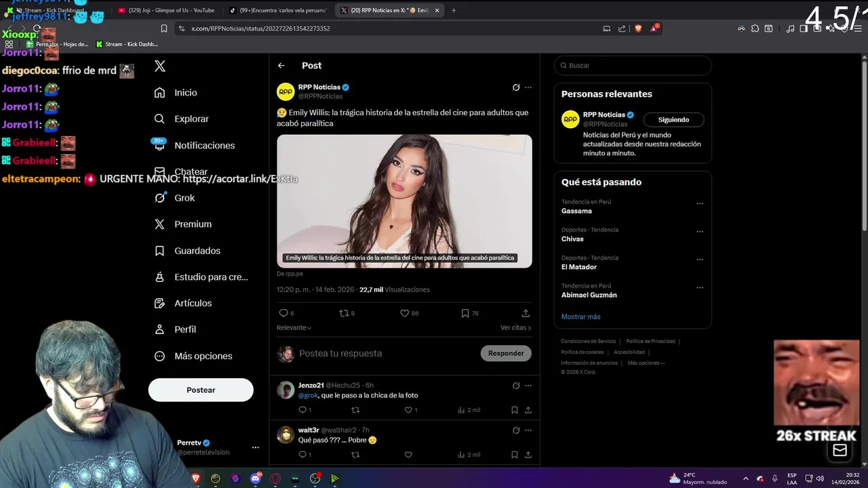Open the Emily Willis article image
The image size is (868, 488).
click(404, 201)
